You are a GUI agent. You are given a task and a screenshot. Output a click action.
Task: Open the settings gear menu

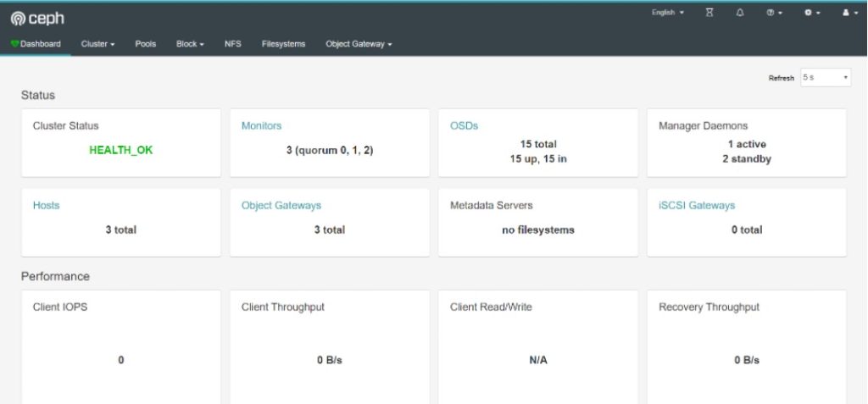tap(811, 13)
